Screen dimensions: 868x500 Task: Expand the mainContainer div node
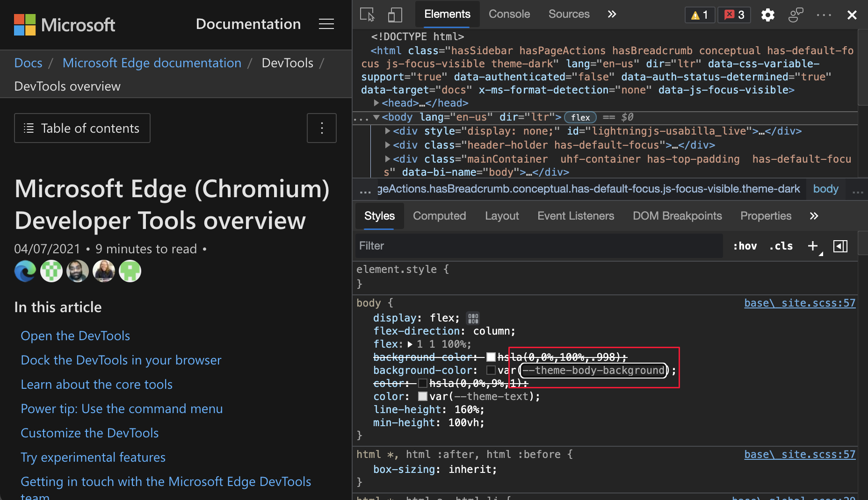pos(387,159)
